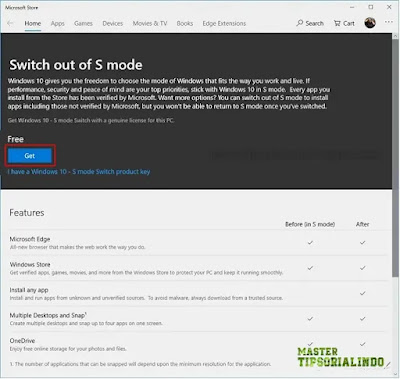This screenshot has width=400, height=379.
Task: Click Multiple Desktops and Snap's After checkmark
Action: [x=362, y=319]
